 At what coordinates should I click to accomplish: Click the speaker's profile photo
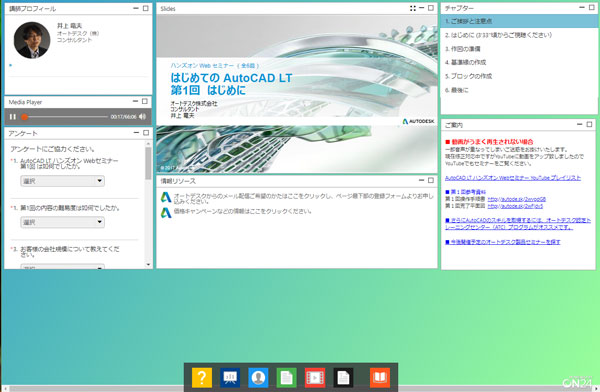click(32, 40)
